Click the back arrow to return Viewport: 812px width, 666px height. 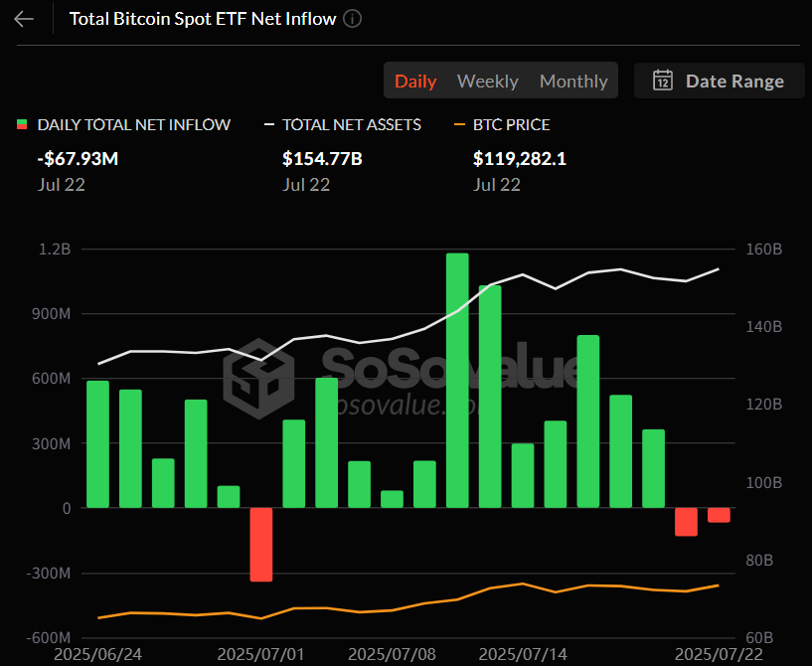(x=23, y=18)
